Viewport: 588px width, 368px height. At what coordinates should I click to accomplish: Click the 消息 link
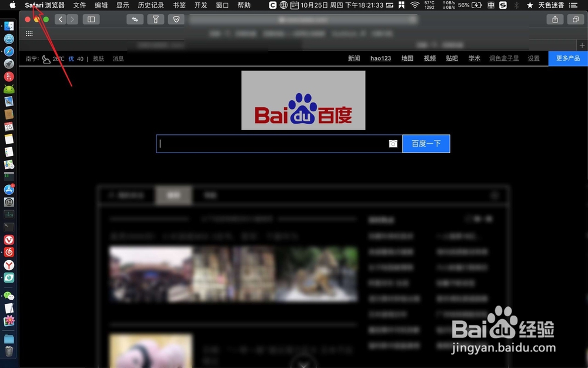coord(118,58)
